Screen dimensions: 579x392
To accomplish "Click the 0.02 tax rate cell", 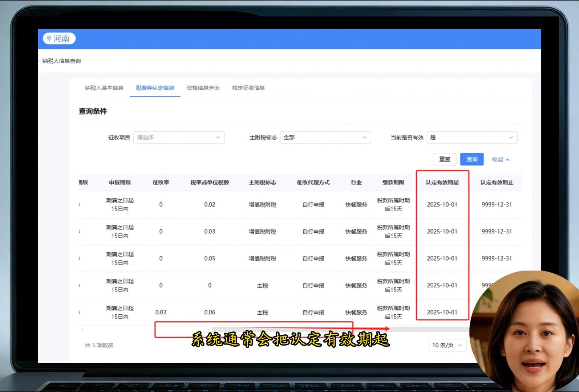I will click(x=210, y=205).
